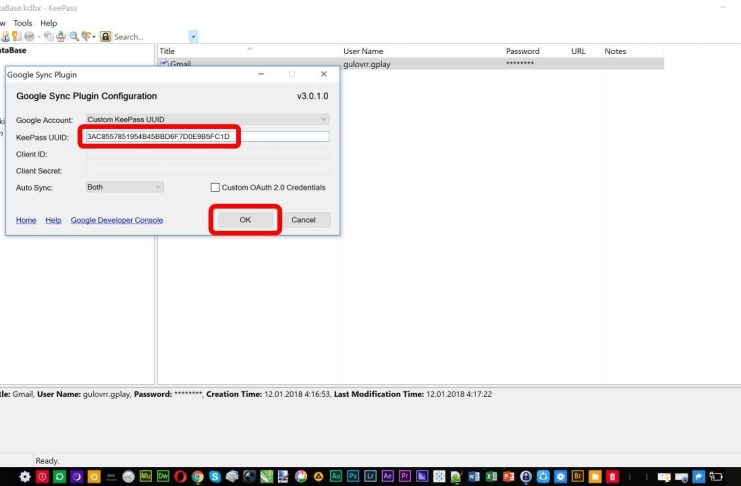Open Microsoft Excel from the taskbar
Screen dimensions: 741x486
[491, 477]
